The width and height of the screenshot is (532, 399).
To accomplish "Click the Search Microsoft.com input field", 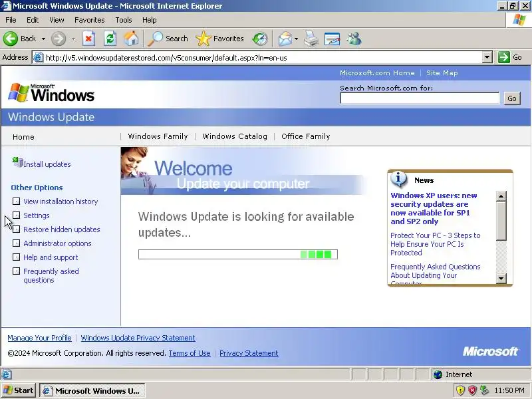I will tap(420, 98).
